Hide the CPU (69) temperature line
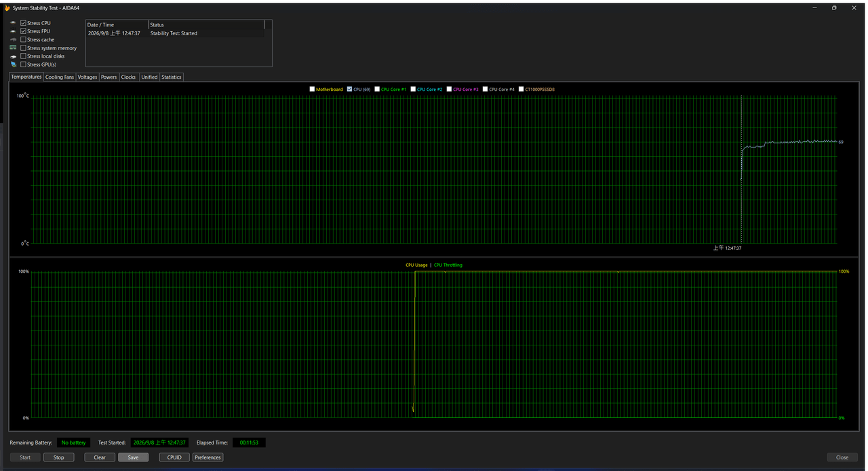The height and width of the screenshot is (471, 868). tap(349, 89)
